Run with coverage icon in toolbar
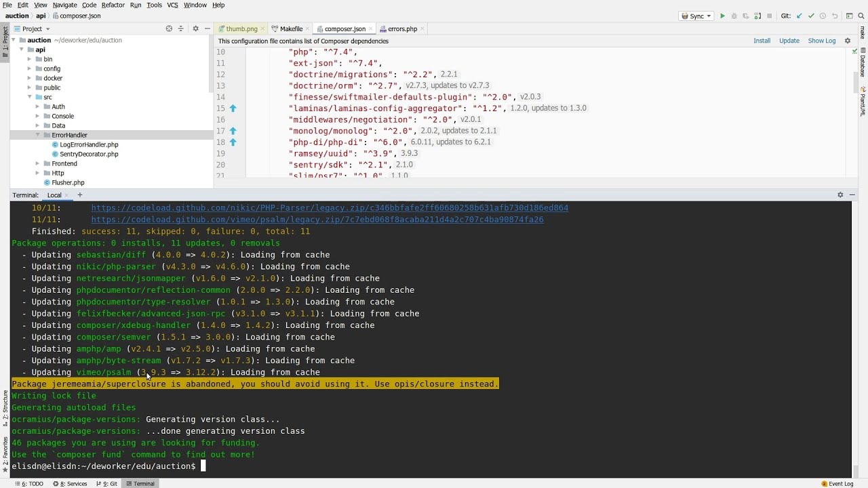This screenshot has width=868, height=488. (745, 16)
